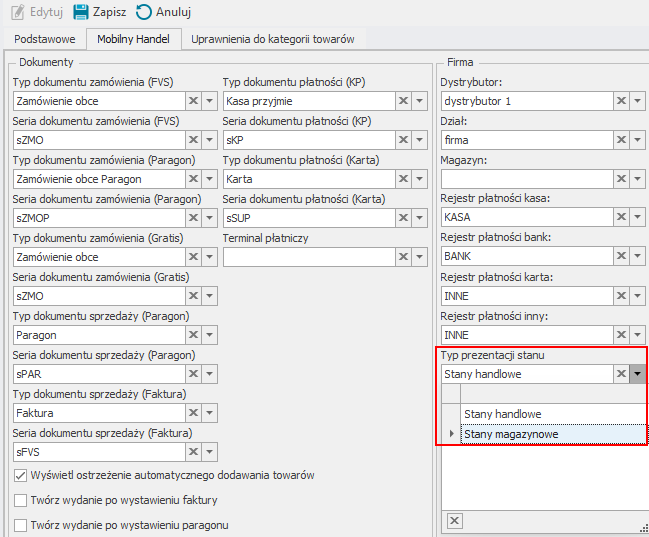Viewport: 649px width, 537px height.
Task: Click the Anuluj undo icon
Action: 144,12
